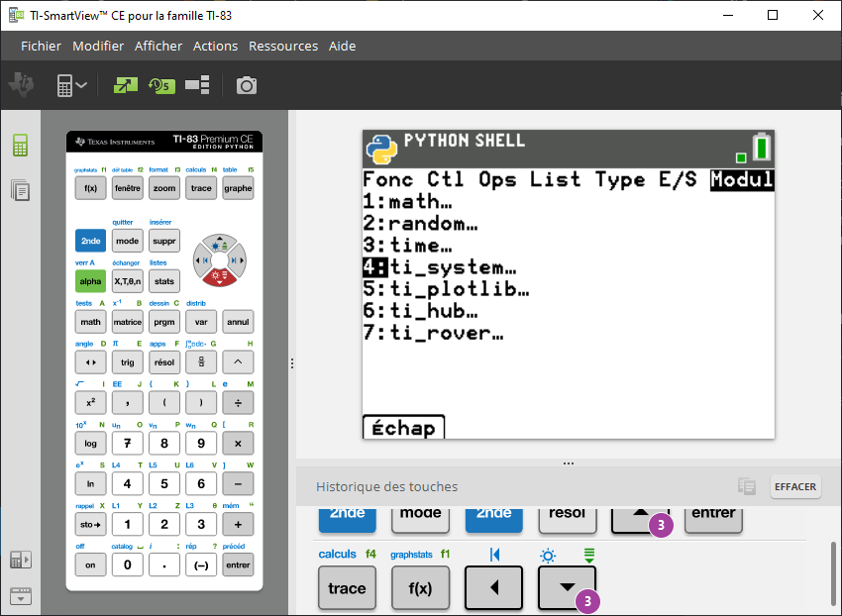Click the f(x) key on calculator keypad

pos(91,188)
